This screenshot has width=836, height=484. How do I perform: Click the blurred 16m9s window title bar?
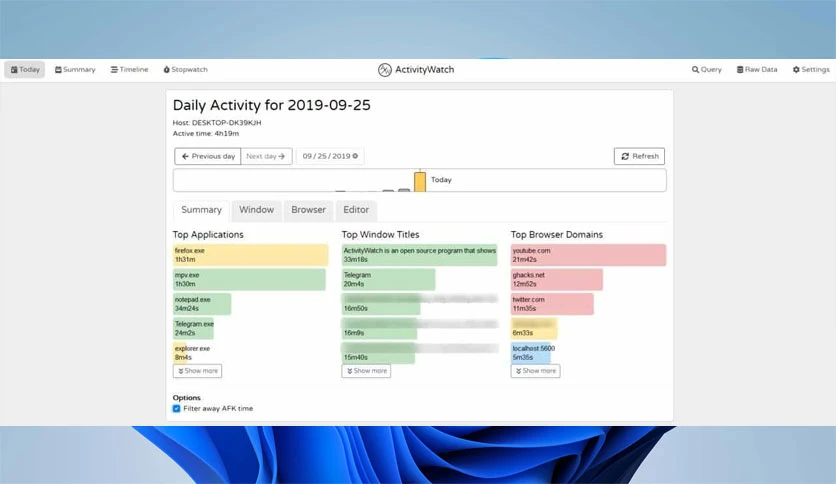point(380,328)
